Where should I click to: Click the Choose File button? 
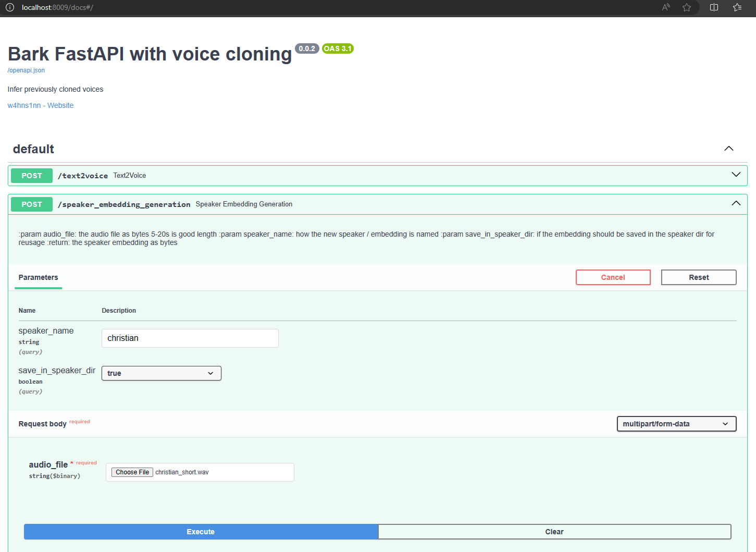132,472
